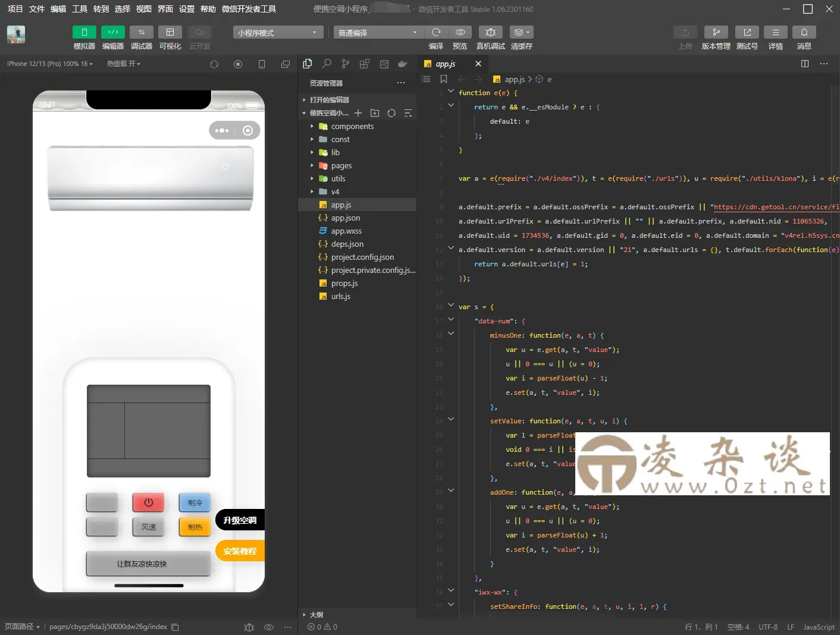Split the editor view
The image size is (840, 635).
tap(805, 64)
